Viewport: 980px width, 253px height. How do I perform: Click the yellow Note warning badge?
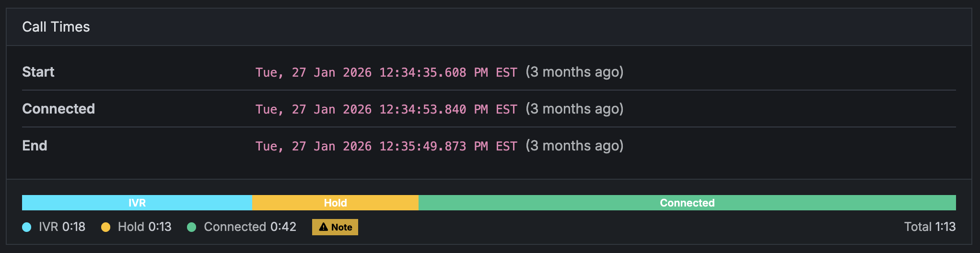click(x=335, y=227)
